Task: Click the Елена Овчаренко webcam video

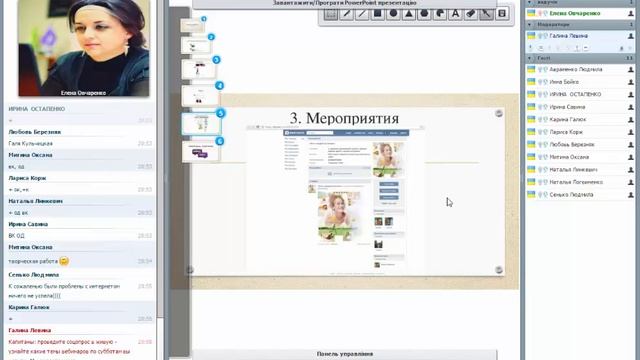Action: click(x=84, y=48)
